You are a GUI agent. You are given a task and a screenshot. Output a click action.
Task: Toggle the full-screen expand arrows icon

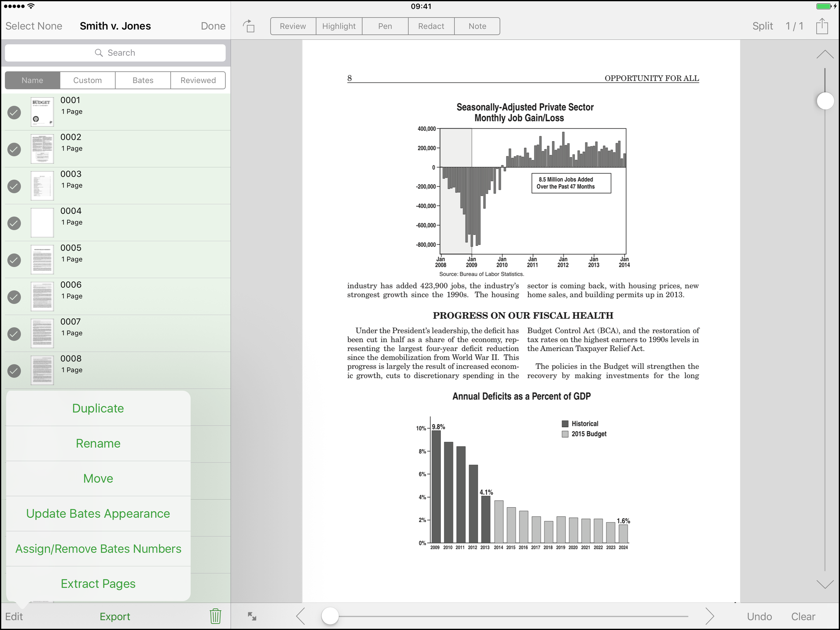pyautogui.click(x=252, y=616)
